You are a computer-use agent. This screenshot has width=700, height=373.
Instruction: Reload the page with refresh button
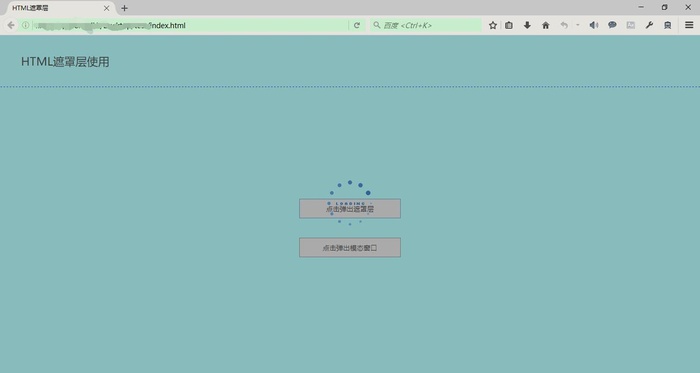[356, 25]
